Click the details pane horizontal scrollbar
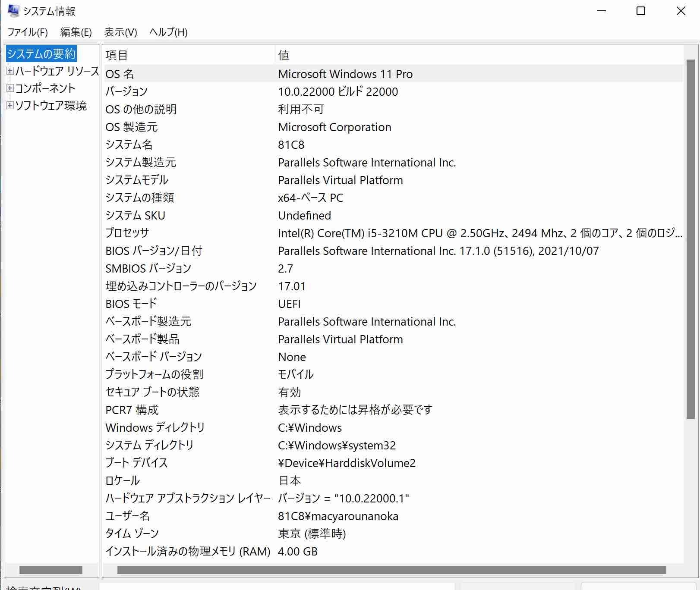Viewport: 700px width, 590px height. point(391,570)
